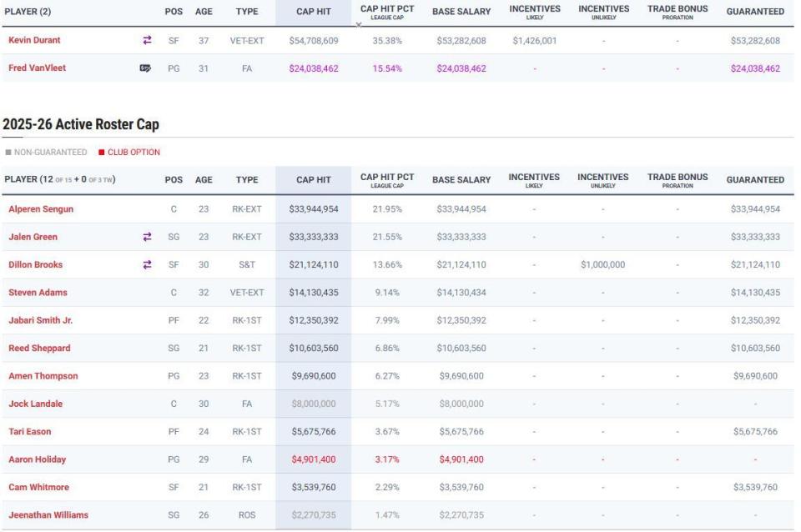Viewport: 801px width, 532px height.
Task: Open Jock Landale player link
Action: 35,404
